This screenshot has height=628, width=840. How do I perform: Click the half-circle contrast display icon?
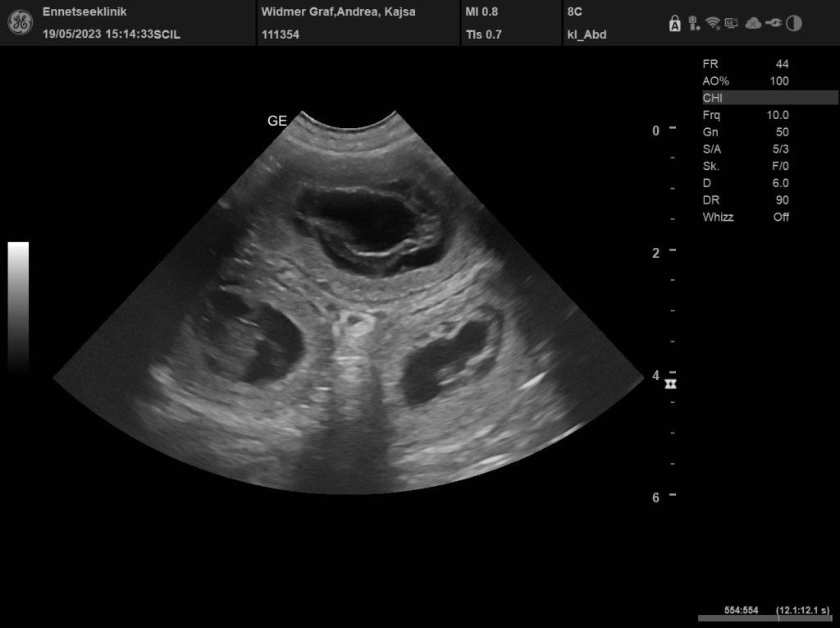pyautogui.click(x=793, y=23)
